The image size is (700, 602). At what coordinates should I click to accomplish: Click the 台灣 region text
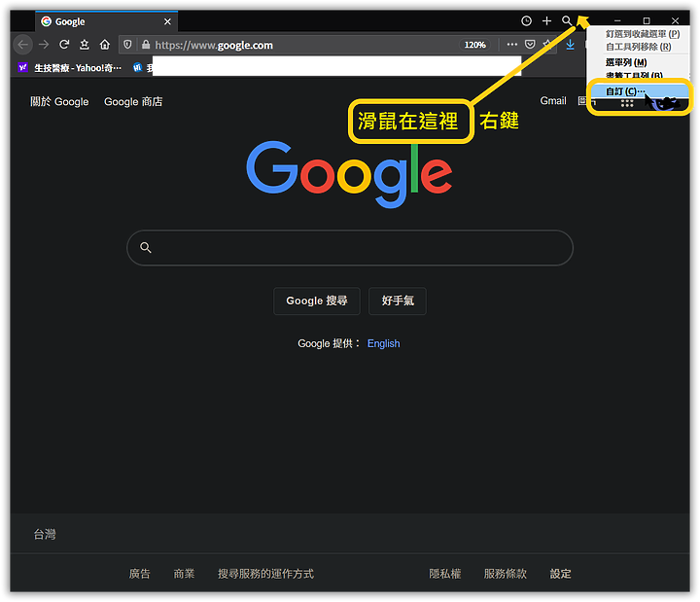45,534
